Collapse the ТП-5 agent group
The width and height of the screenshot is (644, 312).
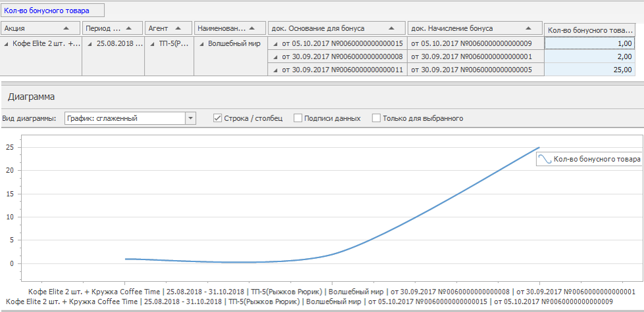pos(152,44)
